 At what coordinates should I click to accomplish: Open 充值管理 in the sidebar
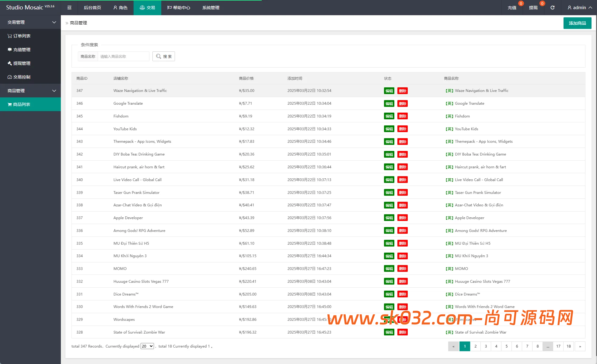21,50
